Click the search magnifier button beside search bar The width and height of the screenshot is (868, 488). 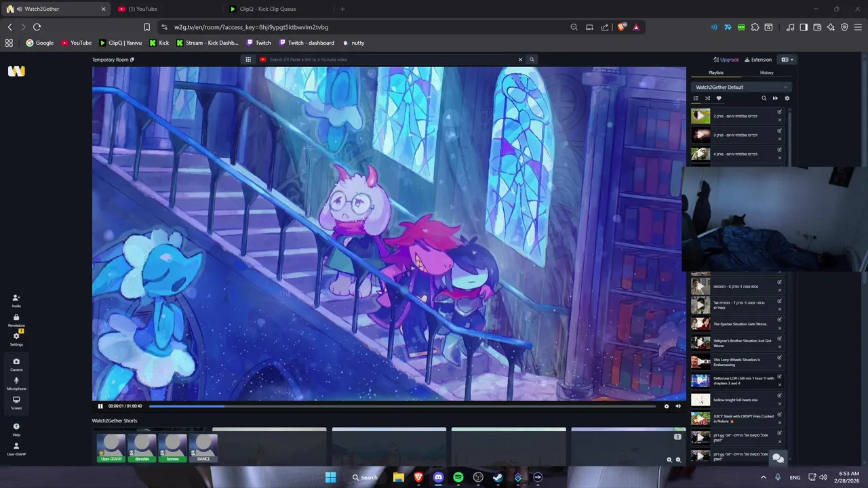tap(532, 60)
